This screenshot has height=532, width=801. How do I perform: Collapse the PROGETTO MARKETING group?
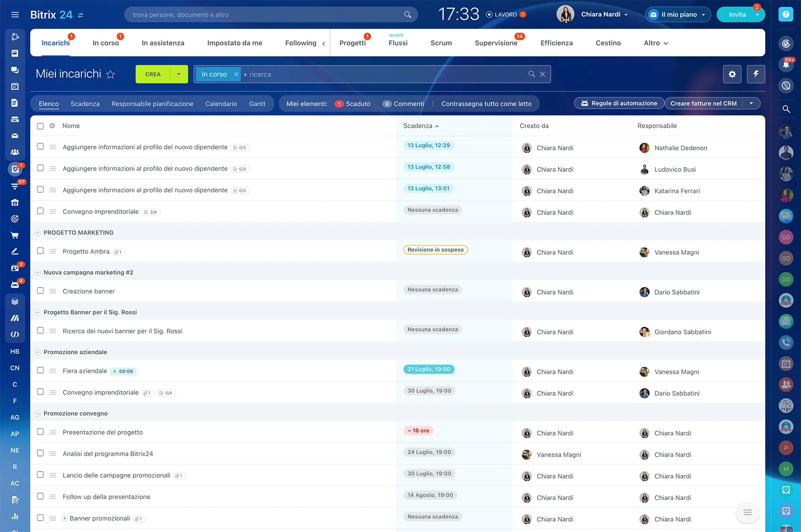(38, 233)
